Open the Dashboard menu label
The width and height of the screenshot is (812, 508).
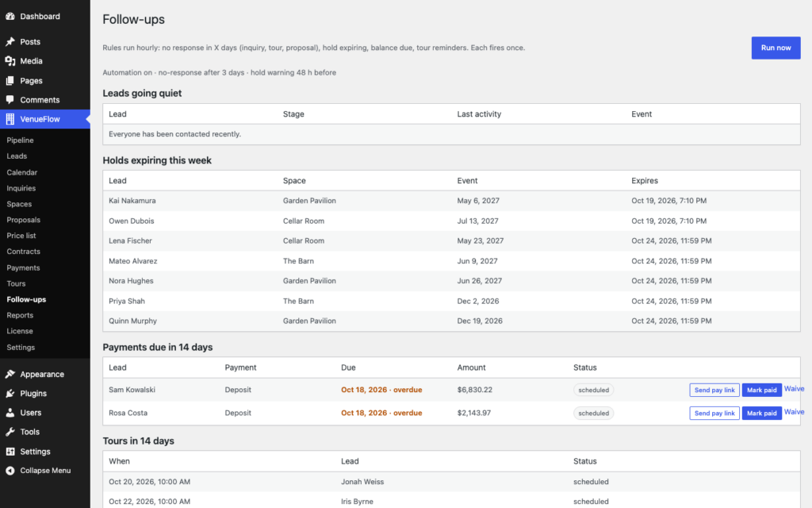(40, 16)
